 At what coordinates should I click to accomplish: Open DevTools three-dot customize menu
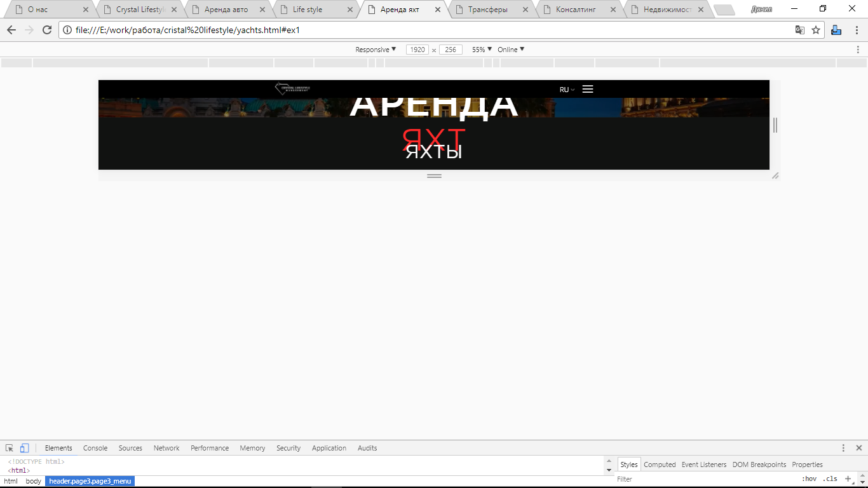coord(843,448)
